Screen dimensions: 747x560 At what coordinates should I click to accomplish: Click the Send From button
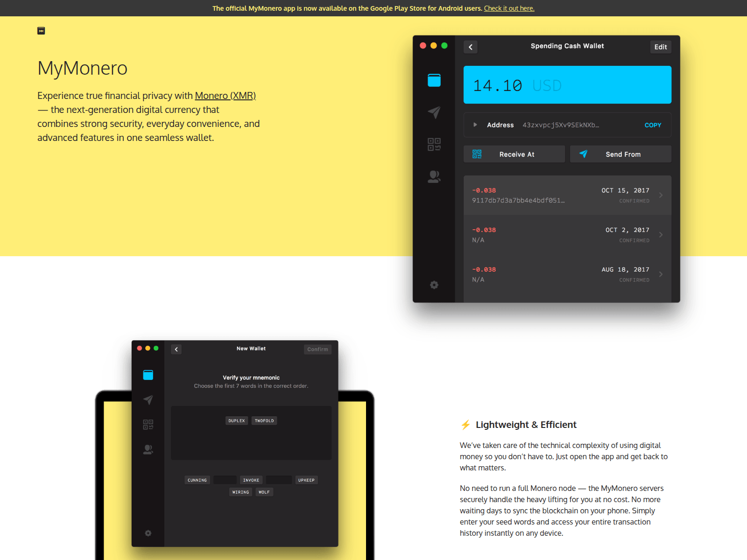(x=620, y=154)
